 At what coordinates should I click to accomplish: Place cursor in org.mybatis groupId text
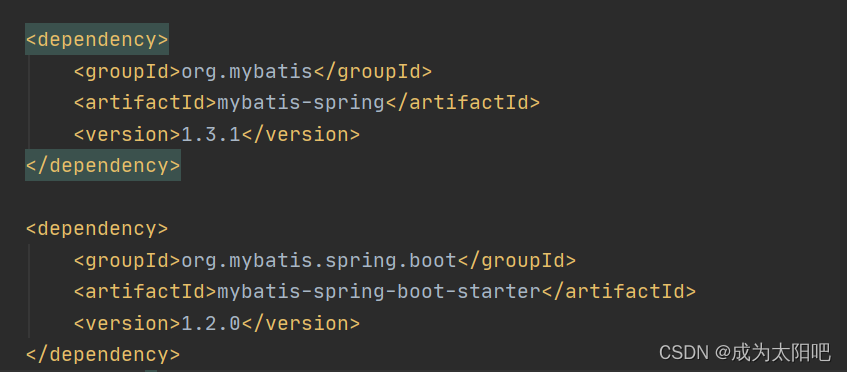247,72
